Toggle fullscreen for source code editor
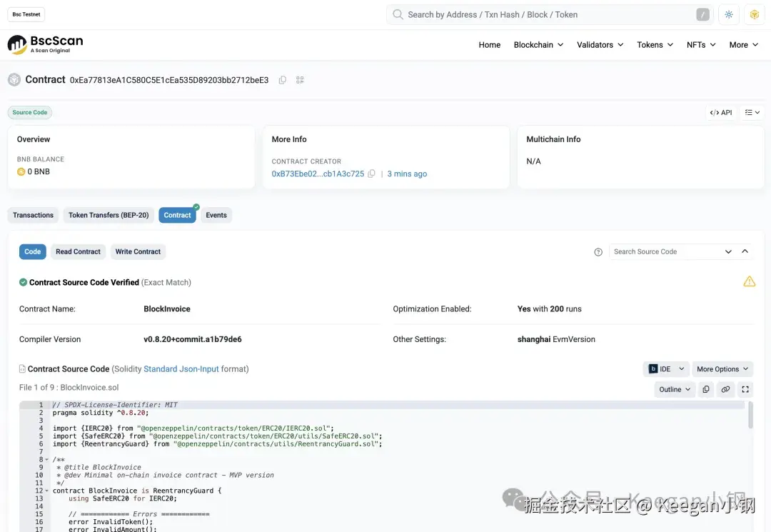Image resolution: width=771 pixels, height=532 pixels. 745,389
